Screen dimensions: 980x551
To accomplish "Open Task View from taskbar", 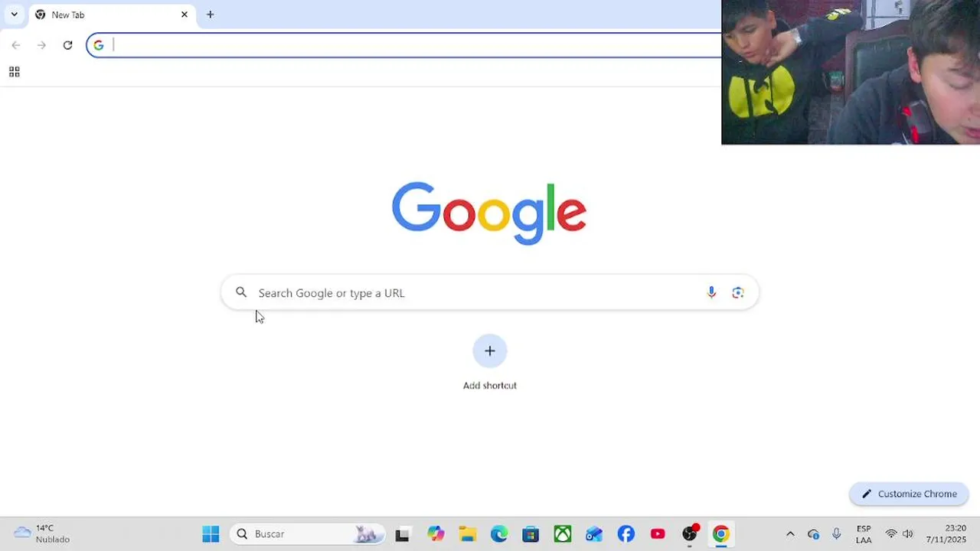I will pyautogui.click(x=402, y=534).
